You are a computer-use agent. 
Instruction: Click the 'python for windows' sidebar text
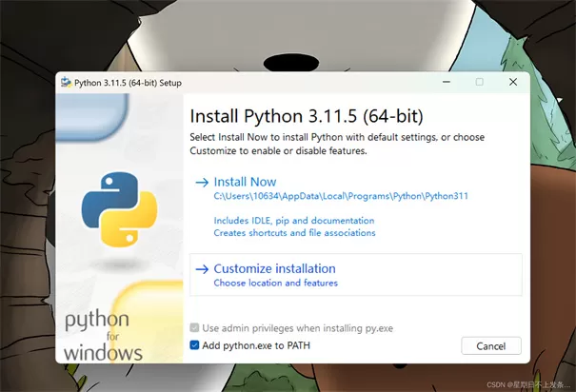click(x=103, y=336)
